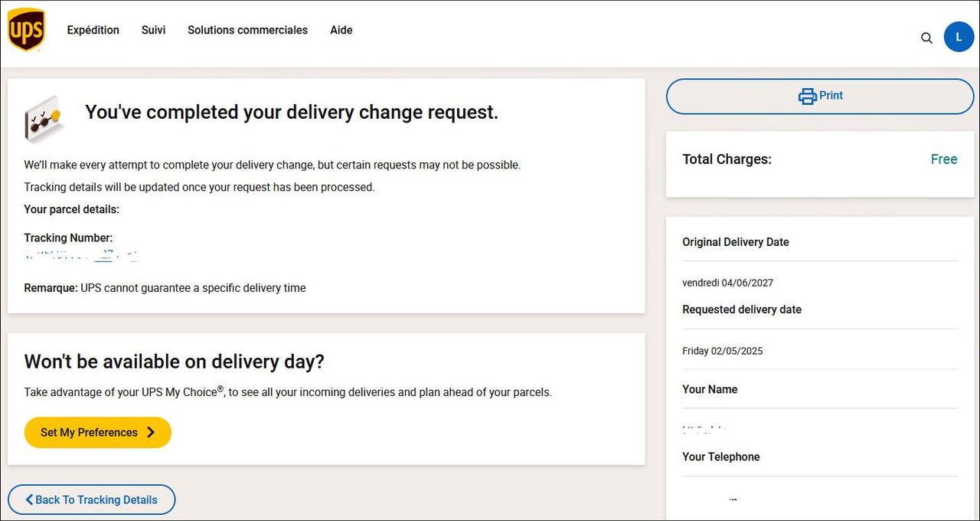980x521 pixels.
Task: Open the Expédition menu
Action: (93, 30)
